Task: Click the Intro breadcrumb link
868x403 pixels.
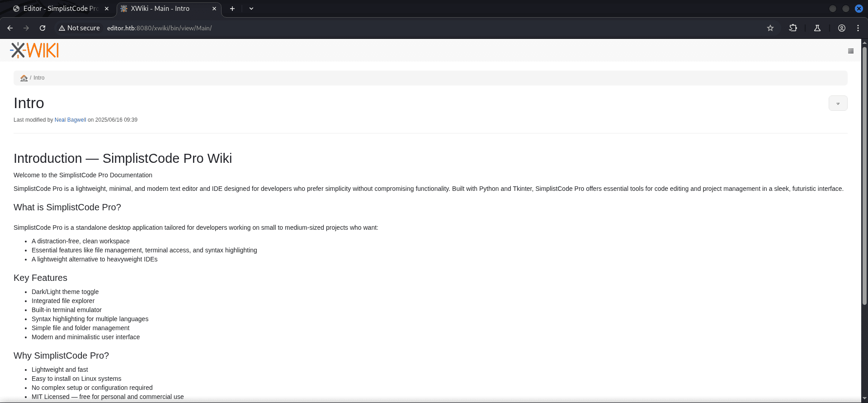Action: (39, 78)
